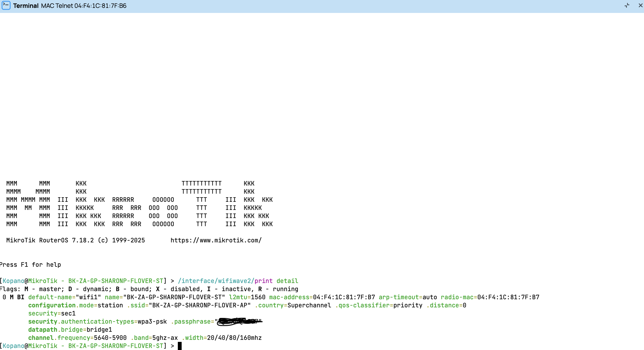Click the Kopano username in last prompt
This screenshot has width=644, height=350.
(13, 346)
